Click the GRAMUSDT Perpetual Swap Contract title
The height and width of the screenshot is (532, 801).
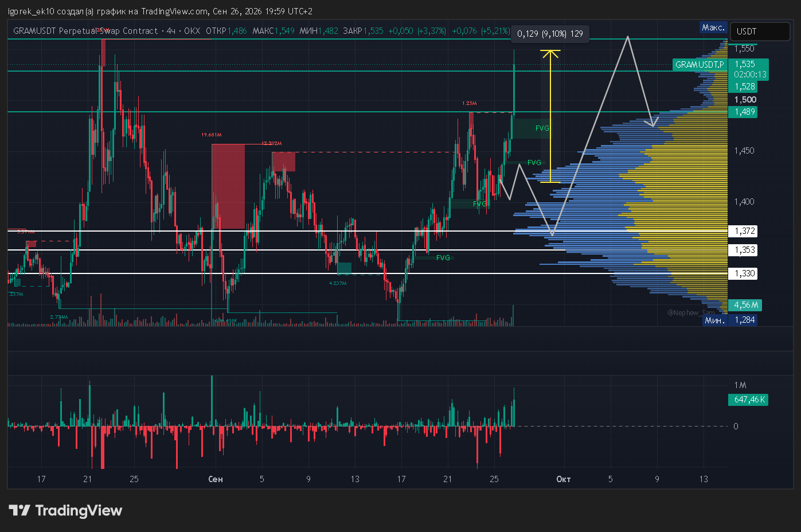(x=85, y=31)
